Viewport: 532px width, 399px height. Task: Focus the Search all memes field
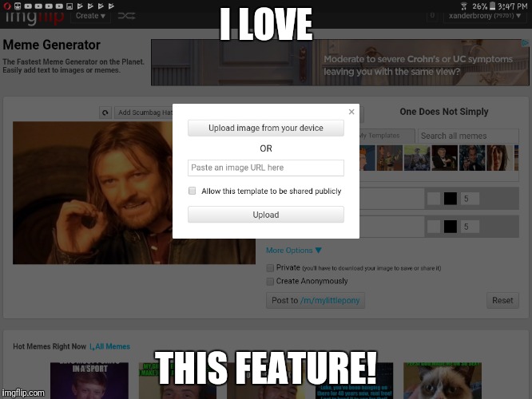point(468,136)
